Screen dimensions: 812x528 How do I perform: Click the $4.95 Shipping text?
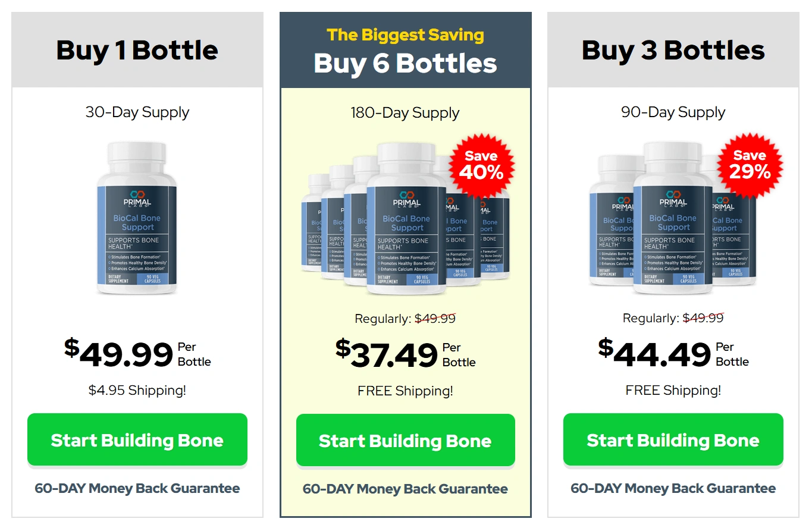pos(137,390)
